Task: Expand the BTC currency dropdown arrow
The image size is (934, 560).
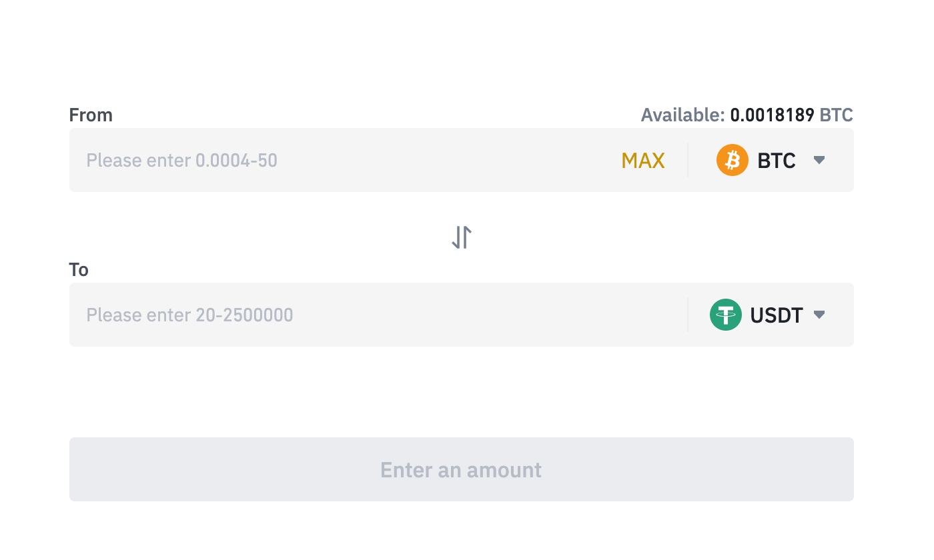Action: 820,160
